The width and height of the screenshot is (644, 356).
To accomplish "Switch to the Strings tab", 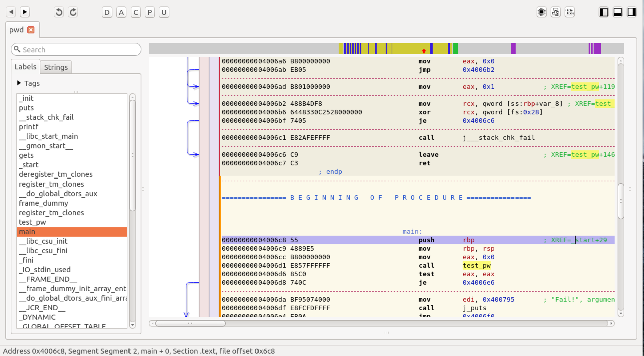I will (x=56, y=67).
